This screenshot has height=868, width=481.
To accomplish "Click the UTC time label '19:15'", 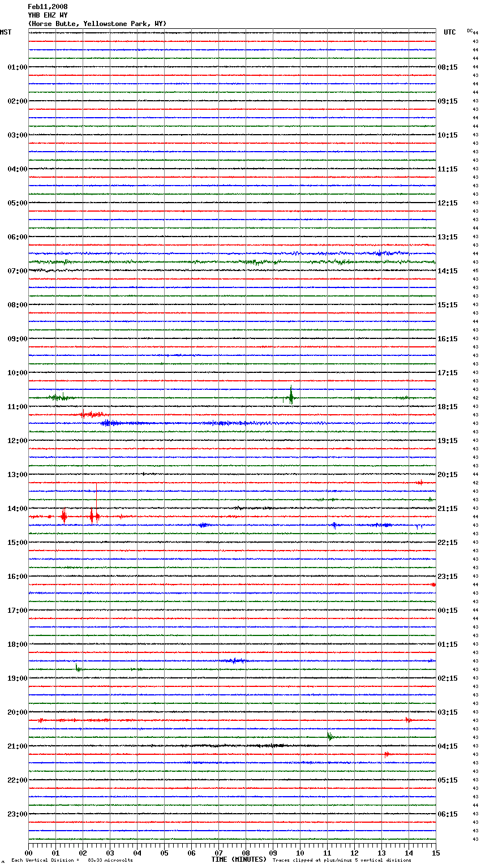I will tap(448, 441).
